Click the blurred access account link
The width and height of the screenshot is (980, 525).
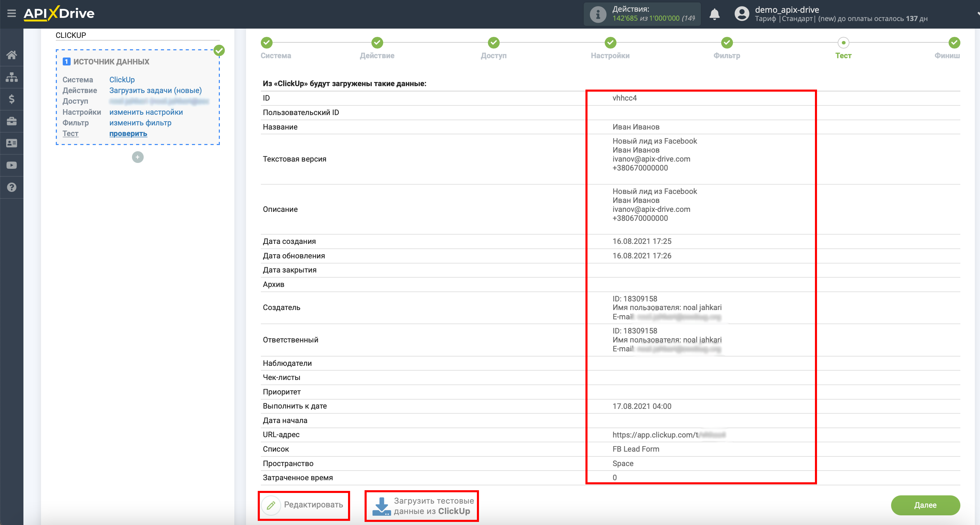159,101
